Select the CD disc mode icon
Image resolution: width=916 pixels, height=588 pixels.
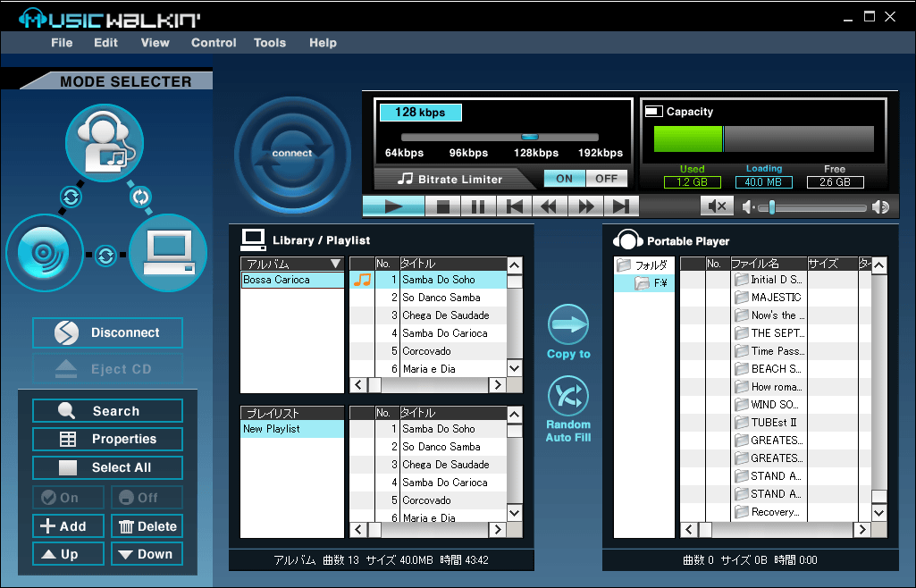(45, 253)
